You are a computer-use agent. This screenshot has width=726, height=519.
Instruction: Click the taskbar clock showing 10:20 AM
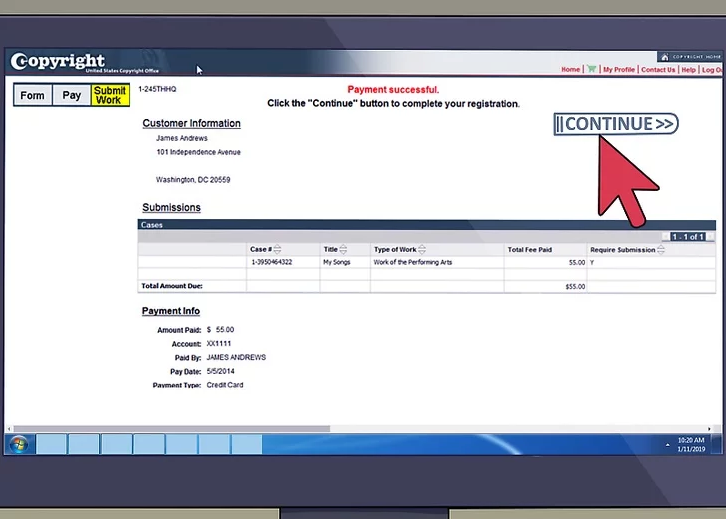point(691,444)
